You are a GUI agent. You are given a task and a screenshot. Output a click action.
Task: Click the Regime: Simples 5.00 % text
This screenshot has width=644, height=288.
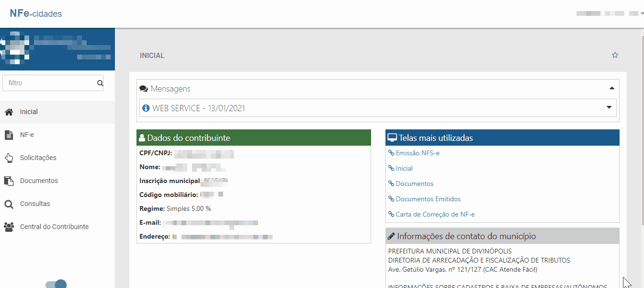tap(175, 209)
